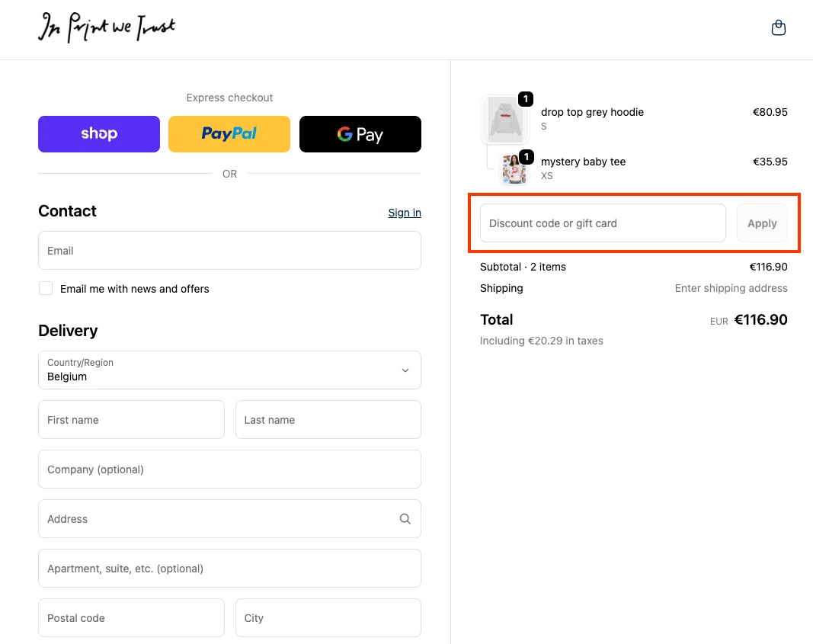Enable Email me with news and offers
Viewport: 813px width, 644px height.
[46, 288]
